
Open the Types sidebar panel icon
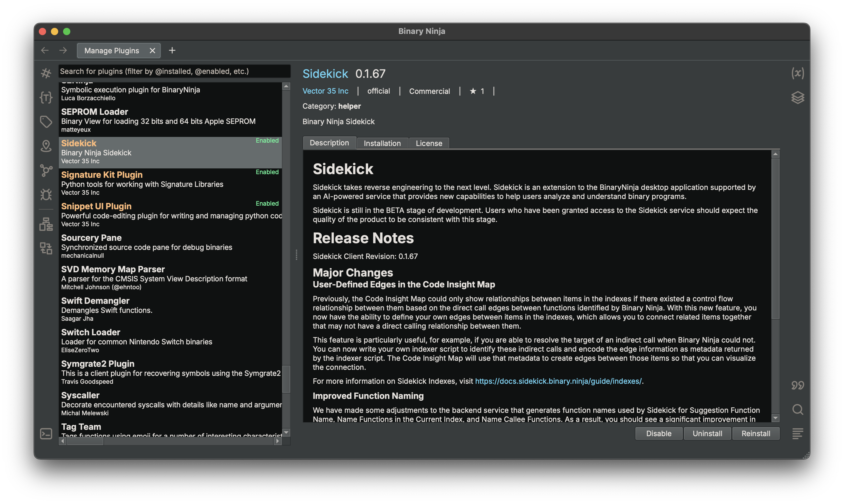click(46, 98)
